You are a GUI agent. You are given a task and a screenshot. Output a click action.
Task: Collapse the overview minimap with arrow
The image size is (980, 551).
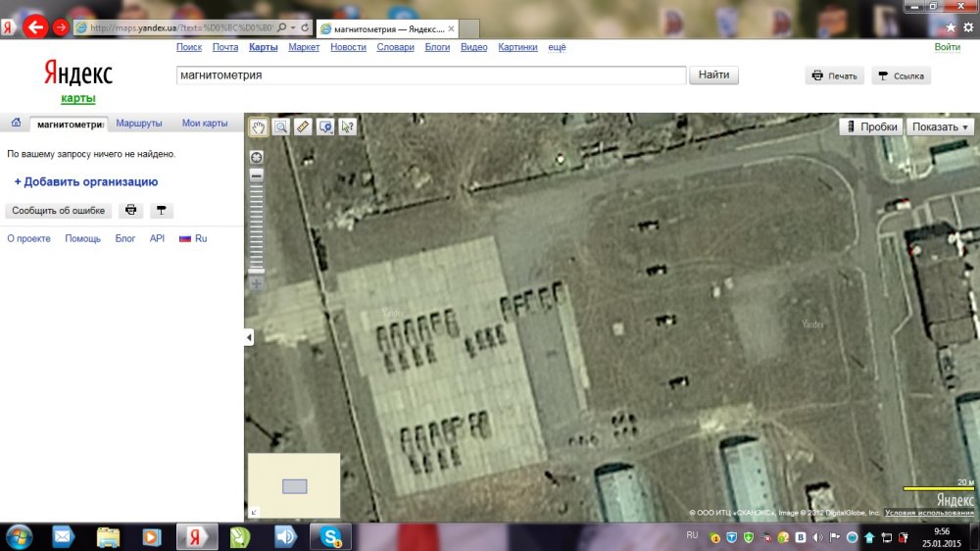[252, 512]
